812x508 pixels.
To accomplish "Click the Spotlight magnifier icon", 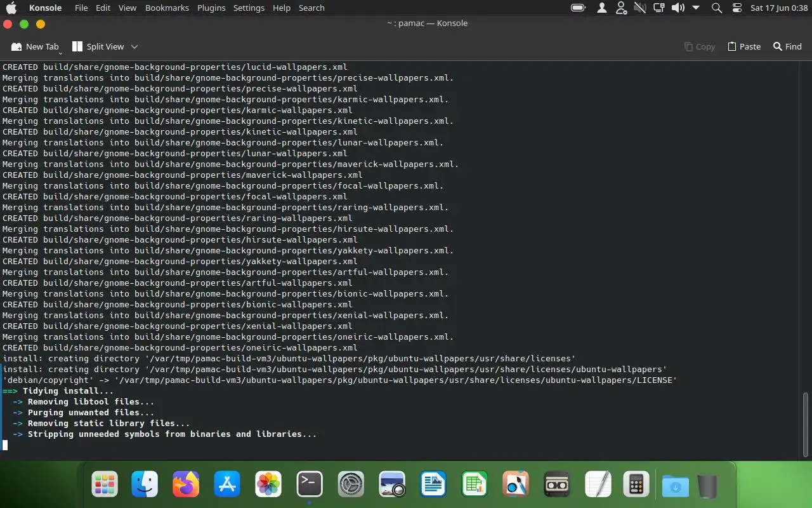I will click(x=717, y=8).
